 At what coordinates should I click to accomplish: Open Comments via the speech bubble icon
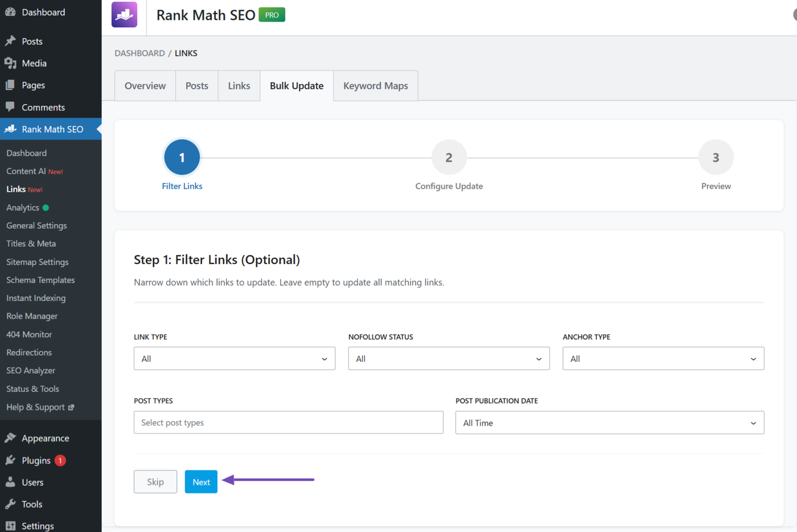[x=10, y=107]
